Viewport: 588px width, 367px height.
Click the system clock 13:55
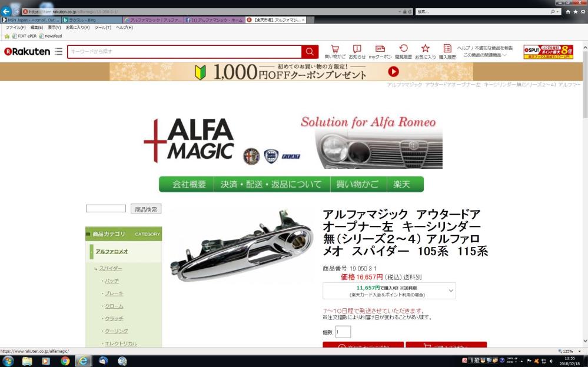pyautogui.click(x=569, y=358)
